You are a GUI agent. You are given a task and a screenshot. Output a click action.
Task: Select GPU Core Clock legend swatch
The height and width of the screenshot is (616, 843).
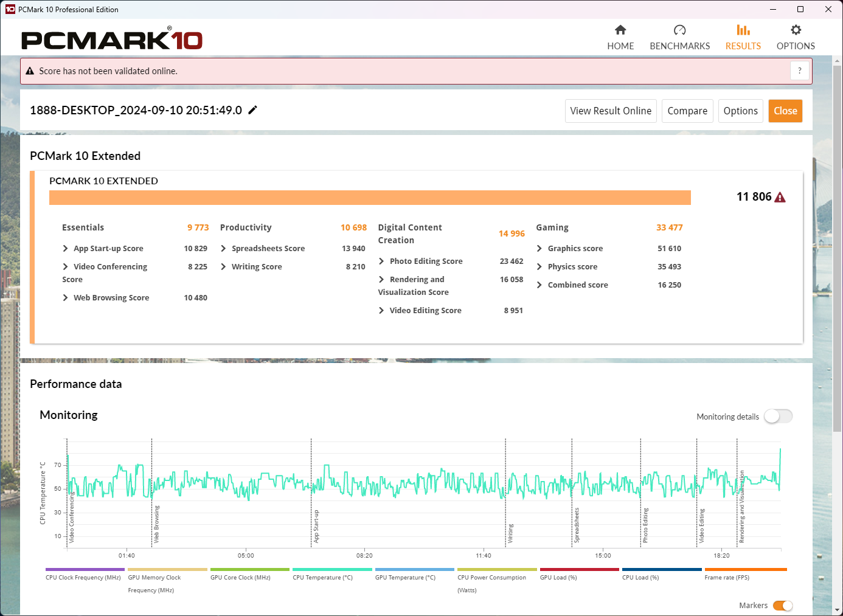click(250, 570)
